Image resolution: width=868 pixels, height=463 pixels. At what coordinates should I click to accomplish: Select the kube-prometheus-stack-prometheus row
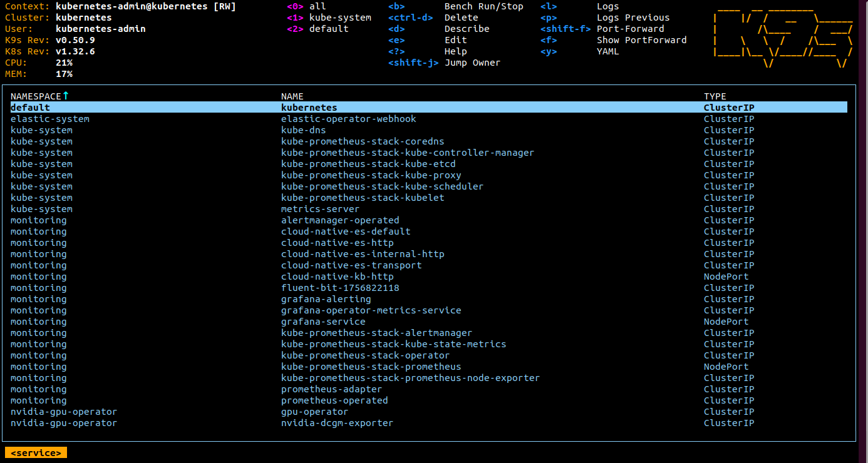click(371, 367)
